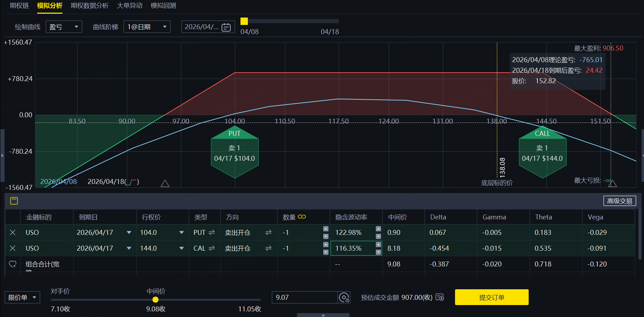This screenshot has width=644, height=317.
Task: Swap PUT type on the 104.0 leg
Action: pyautogui.click(x=212, y=232)
